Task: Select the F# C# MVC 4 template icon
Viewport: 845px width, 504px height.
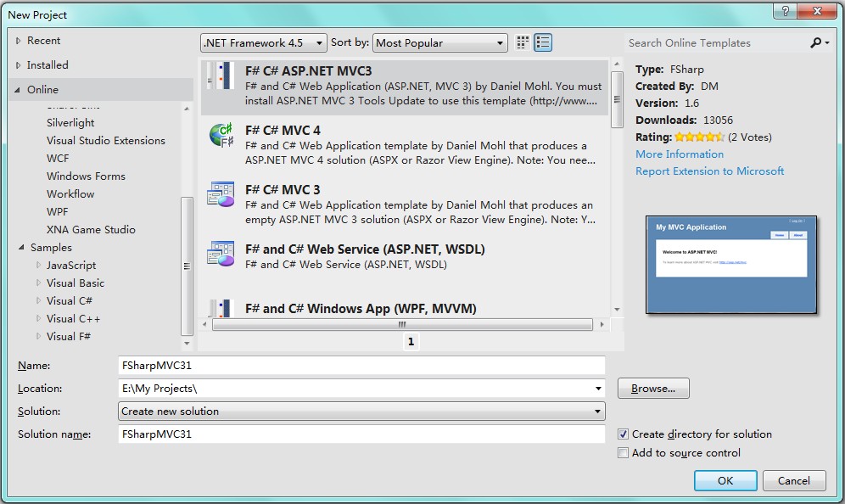Action: click(221, 135)
